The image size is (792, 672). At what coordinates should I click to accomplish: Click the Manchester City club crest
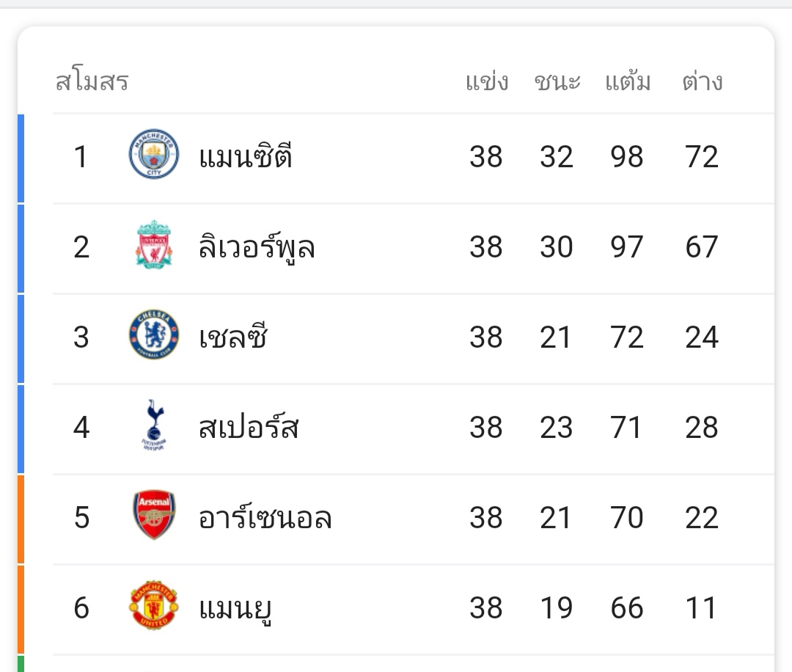click(154, 155)
